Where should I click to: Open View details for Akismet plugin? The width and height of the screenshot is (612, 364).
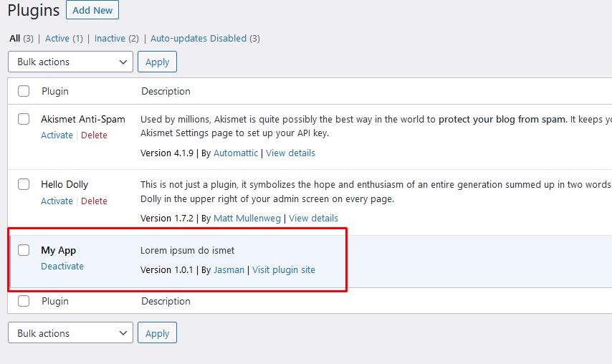290,153
